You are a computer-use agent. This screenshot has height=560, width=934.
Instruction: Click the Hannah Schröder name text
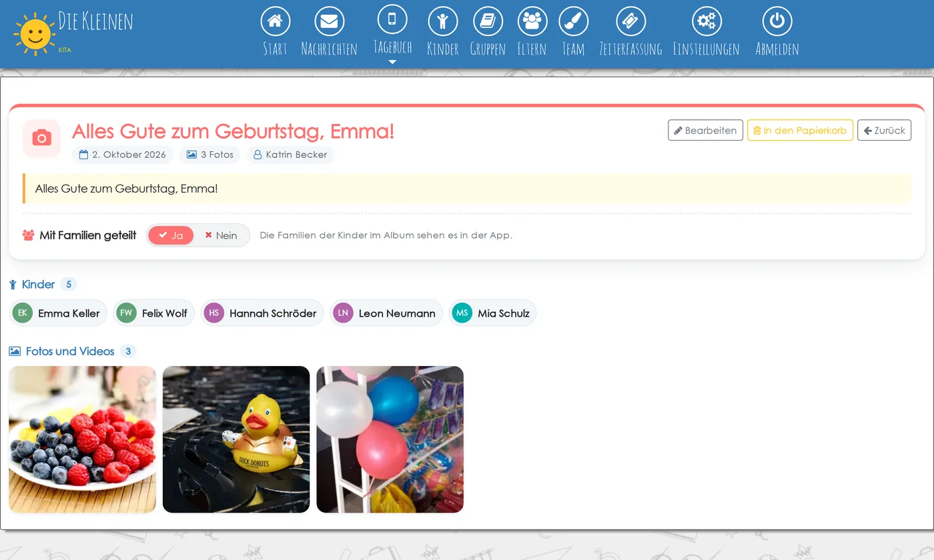coord(273,313)
